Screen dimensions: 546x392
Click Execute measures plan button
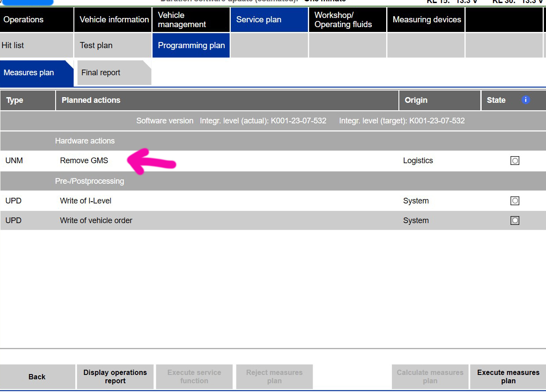[x=508, y=377]
